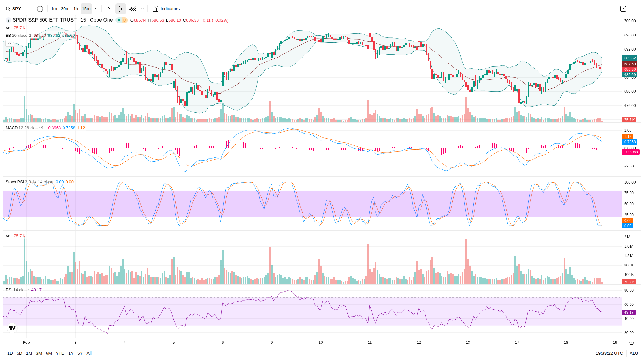The width and height of the screenshot is (644, 362).
Task: Select the Bars chart style icon
Action: 109,9
